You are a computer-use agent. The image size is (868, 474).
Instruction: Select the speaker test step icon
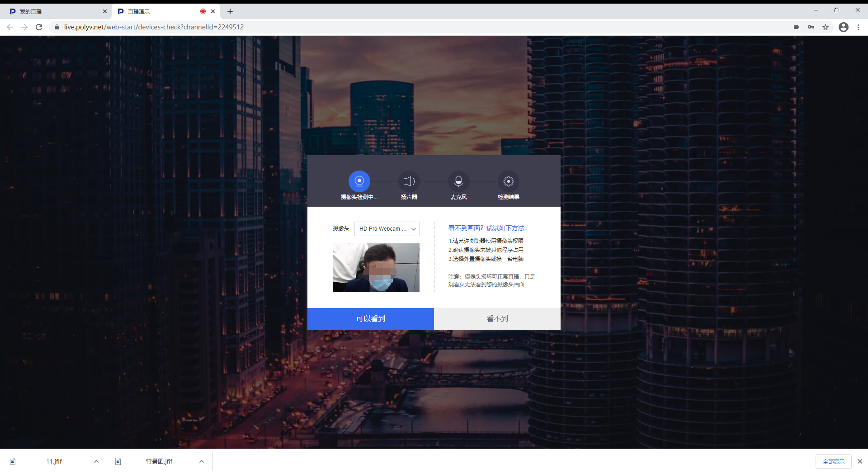[x=409, y=181]
